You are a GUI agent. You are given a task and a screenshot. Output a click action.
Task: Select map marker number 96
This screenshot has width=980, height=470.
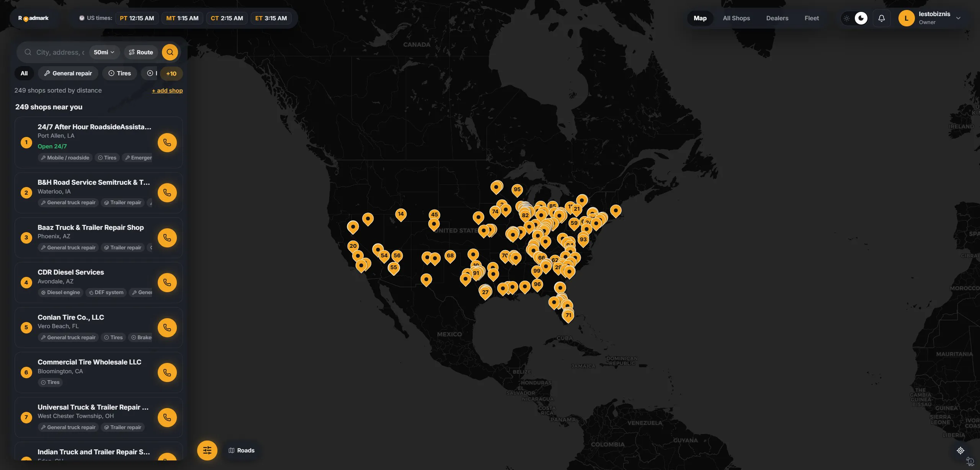pyautogui.click(x=537, y=285)
